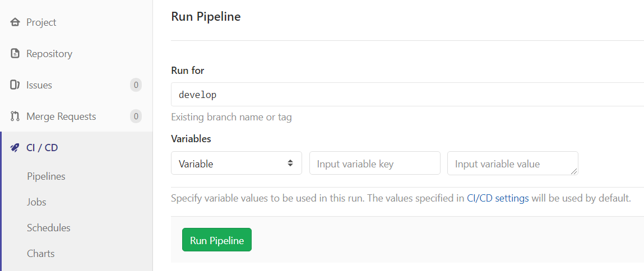644x271 pixels.
Task: Expand the Variable type dropdown
Action: click(x=236, y=163)
